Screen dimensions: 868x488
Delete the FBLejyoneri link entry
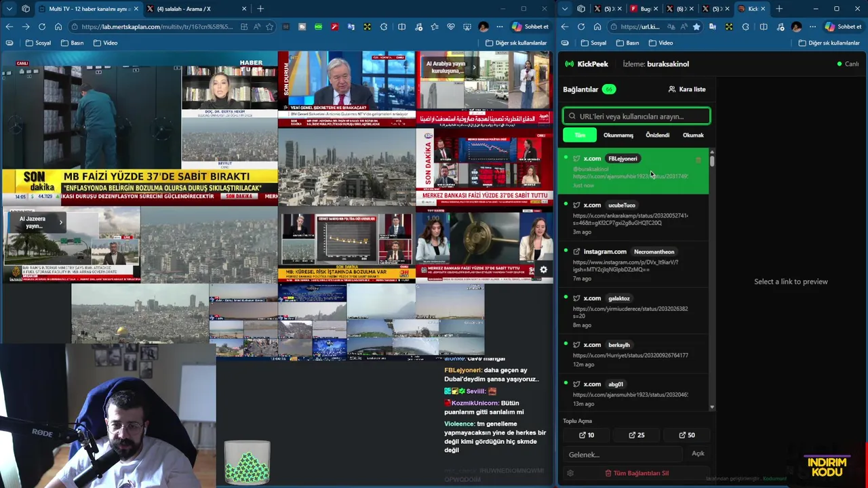point(698,160)
